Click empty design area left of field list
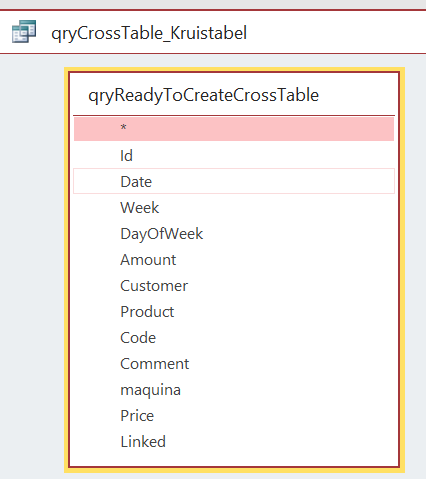Screen dimensions: 426x479 (x=32, y=267)
